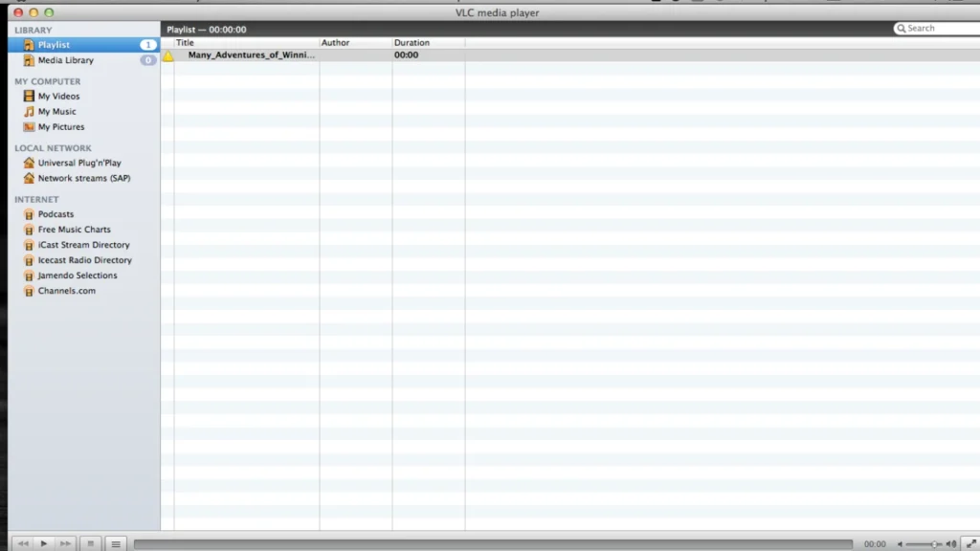
Task: Click the warning icon next to Winnie file
Action: pyautogui.click(x=167, y=55)
